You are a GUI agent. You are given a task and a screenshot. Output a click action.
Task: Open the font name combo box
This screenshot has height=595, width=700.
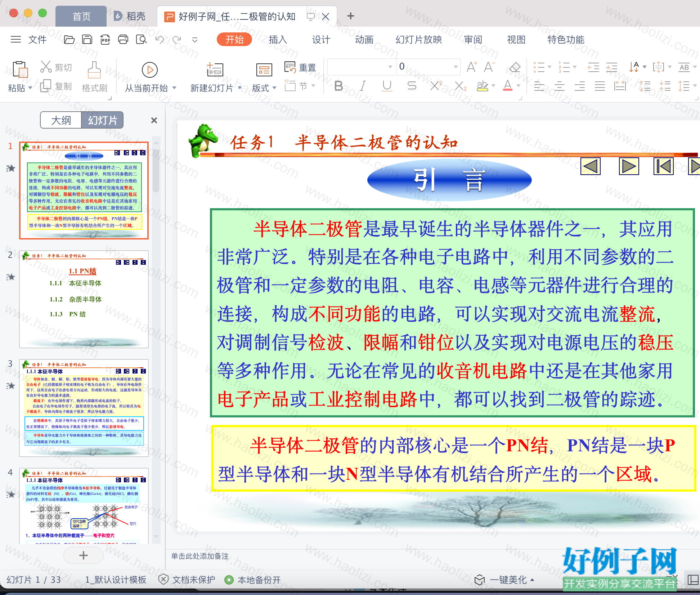point(361,67)
